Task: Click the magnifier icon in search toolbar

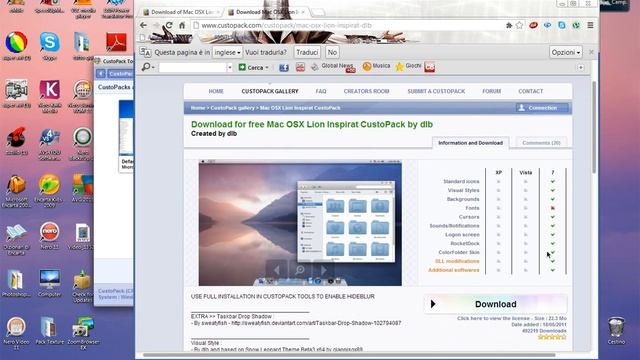Action: coord(146,67)
